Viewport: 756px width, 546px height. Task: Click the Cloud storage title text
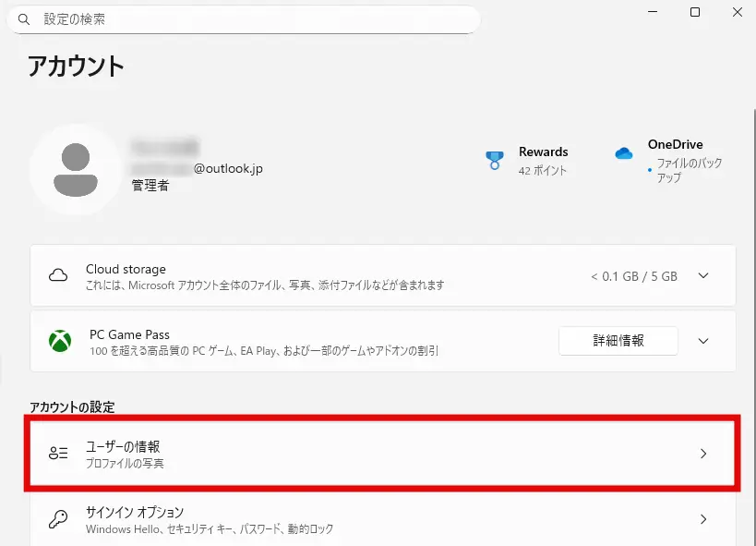(126, 269)
